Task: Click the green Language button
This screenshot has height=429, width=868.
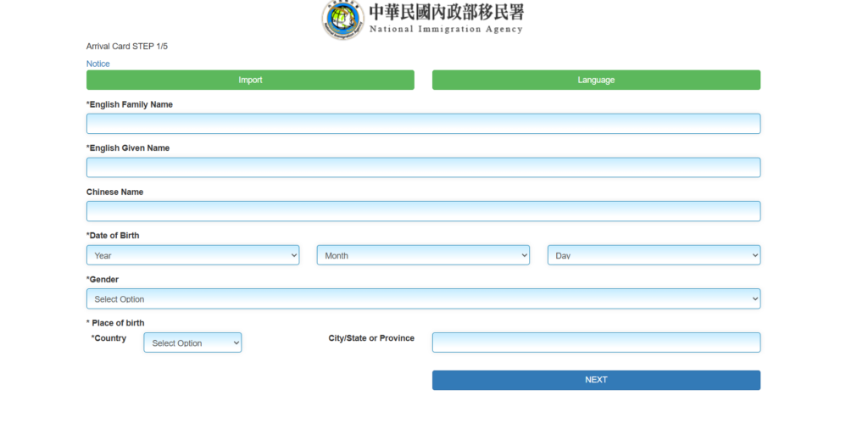Action: point(596,80)
